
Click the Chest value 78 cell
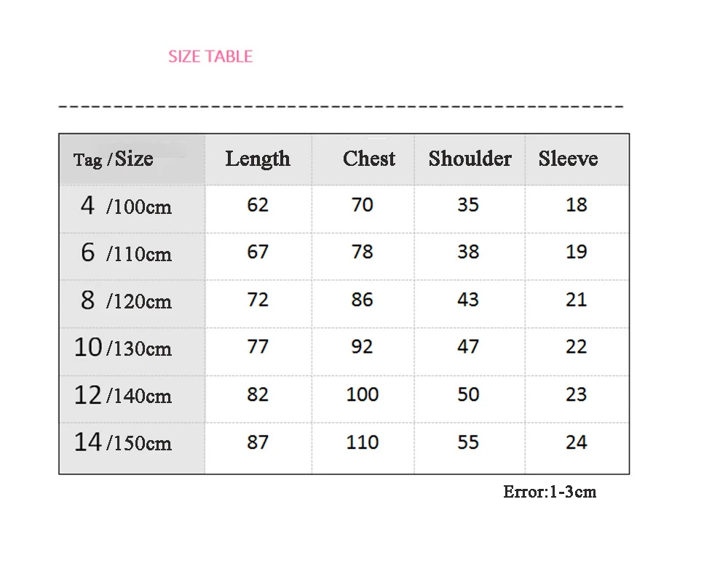[x=362, y=252]
